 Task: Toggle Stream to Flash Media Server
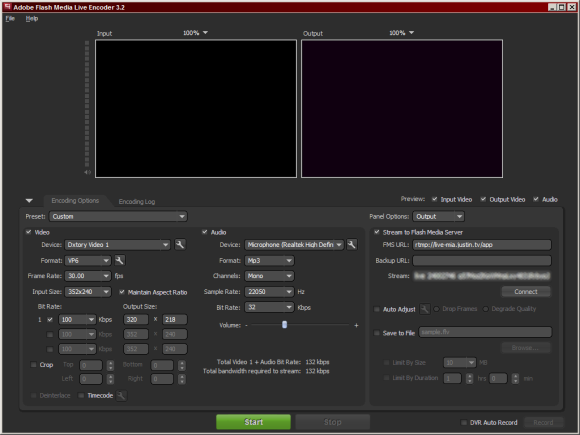377,232
